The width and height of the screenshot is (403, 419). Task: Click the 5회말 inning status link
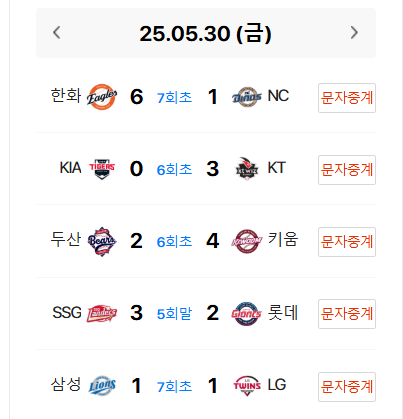click(x=174, y=314)
